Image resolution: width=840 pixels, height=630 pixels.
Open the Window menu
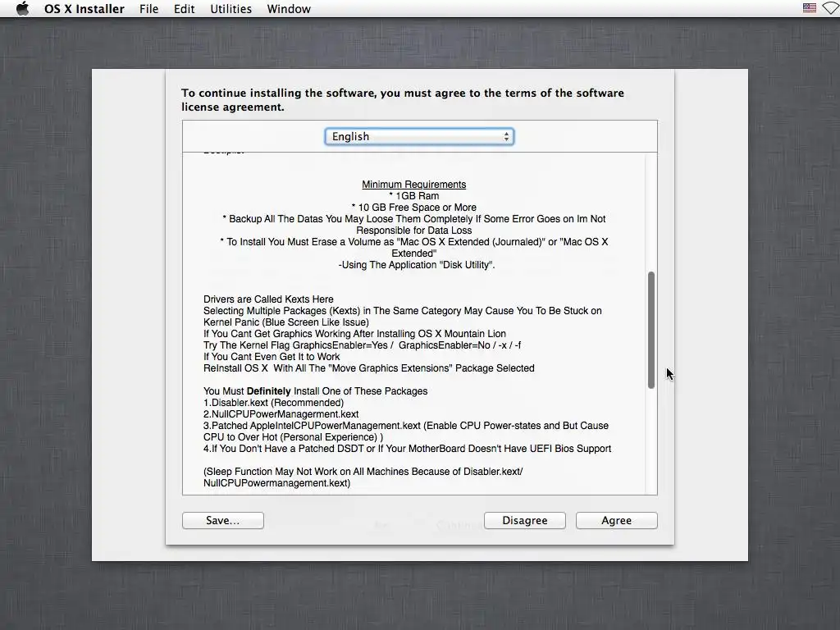pyautogui.click(x=289, y=8)
